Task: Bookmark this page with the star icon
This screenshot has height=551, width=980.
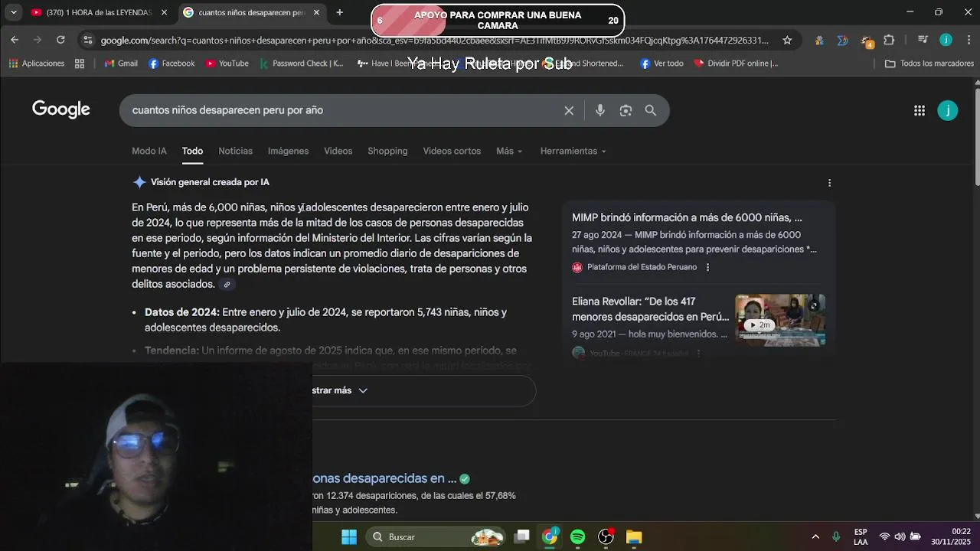Action: coord(787,40)
